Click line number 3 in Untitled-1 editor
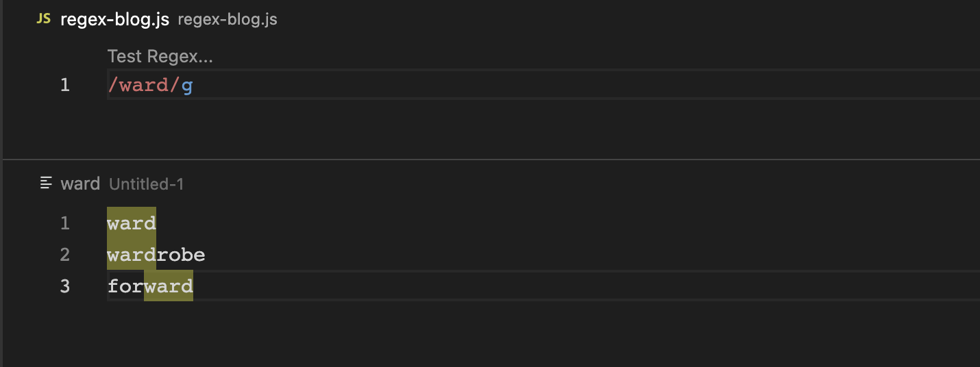 pos(65,286)
